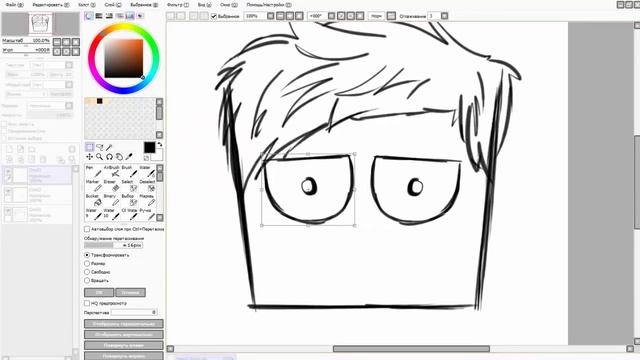Click the canvas horizontal scrollbar thumb
The image size is (640, 360).
(x=411, y=349)
